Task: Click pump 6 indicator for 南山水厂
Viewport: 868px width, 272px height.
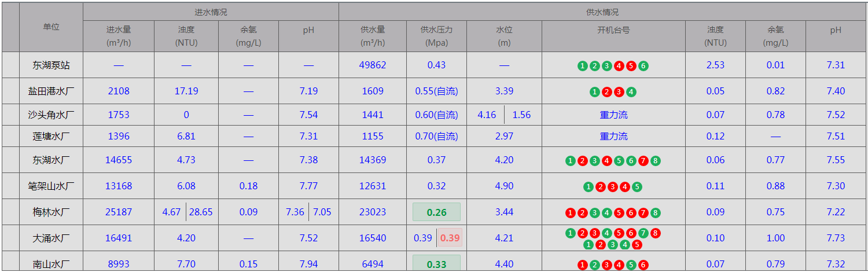Action: coord(643,265)
